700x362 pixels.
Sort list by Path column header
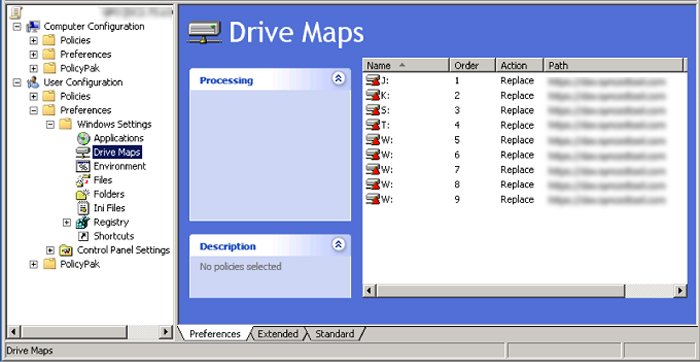coord(613,66)
